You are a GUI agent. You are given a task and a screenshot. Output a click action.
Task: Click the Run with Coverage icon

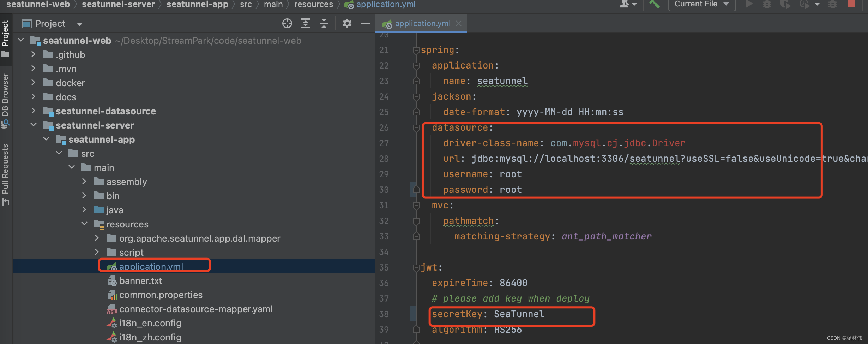point(785,4)
